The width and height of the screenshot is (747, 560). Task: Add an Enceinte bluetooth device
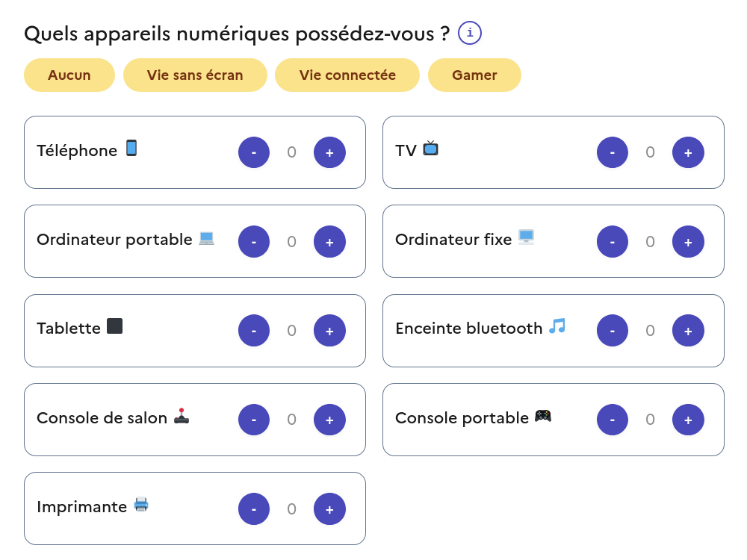[688, 331]
